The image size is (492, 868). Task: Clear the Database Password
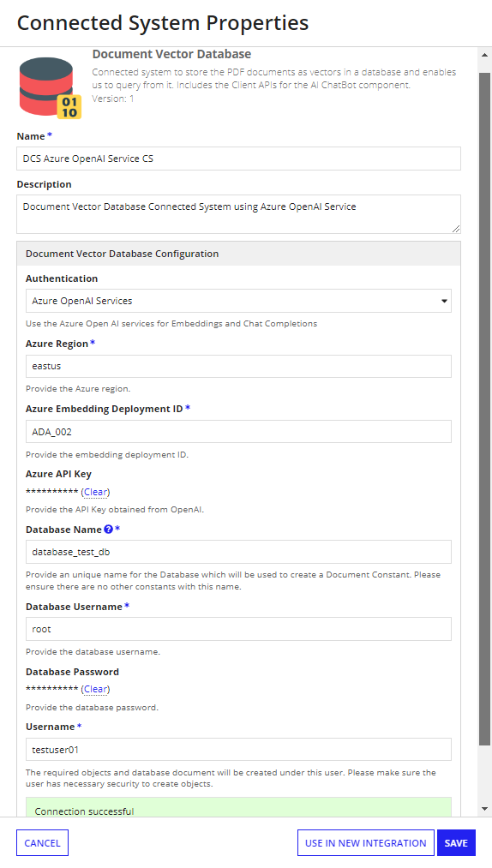tap(96, 689)
